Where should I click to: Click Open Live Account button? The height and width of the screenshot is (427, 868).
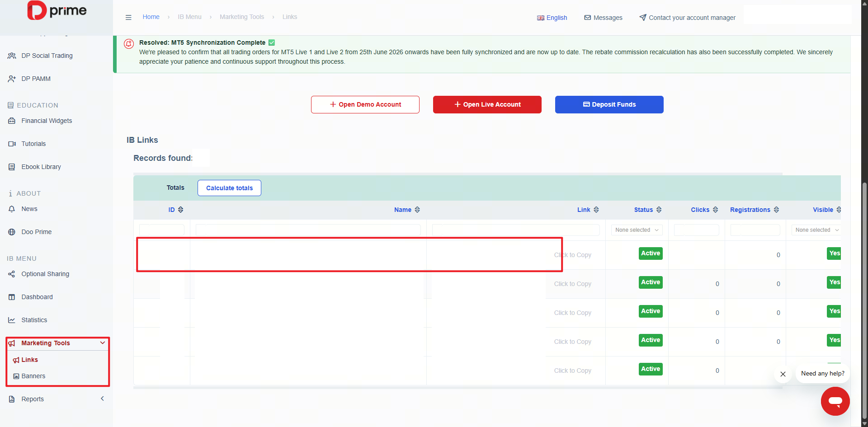pyautogui.click(x=487, y=104)
